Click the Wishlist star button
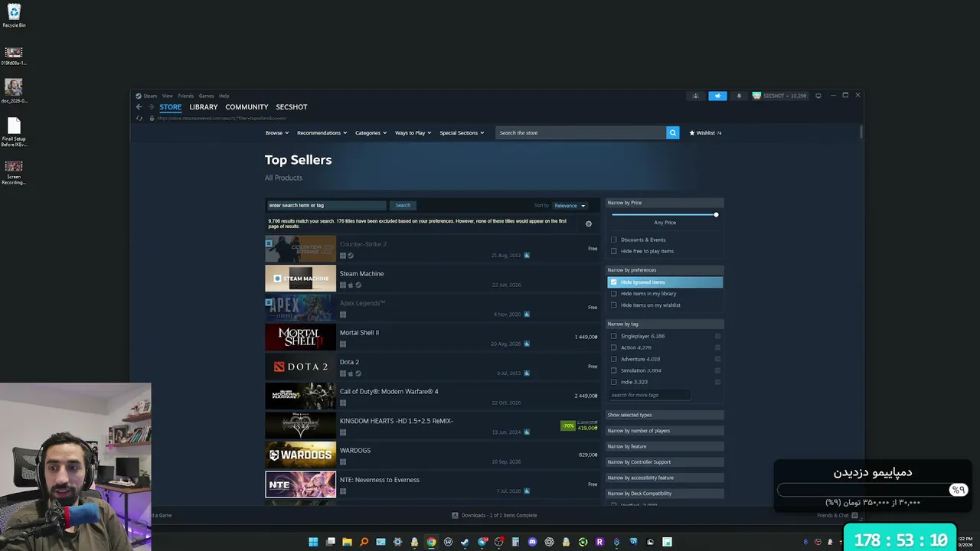This screenshot has height=551, width=980. [x=705, y=133]
